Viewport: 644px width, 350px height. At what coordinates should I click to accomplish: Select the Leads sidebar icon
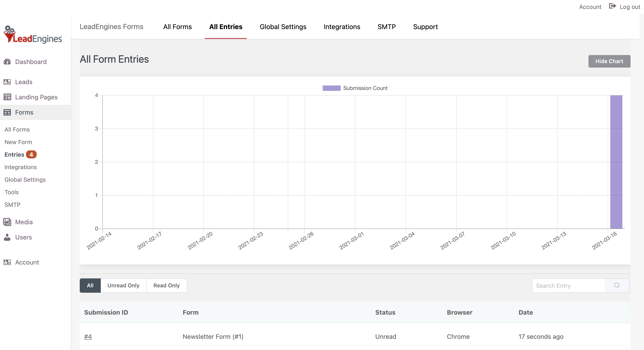[7, 82]
